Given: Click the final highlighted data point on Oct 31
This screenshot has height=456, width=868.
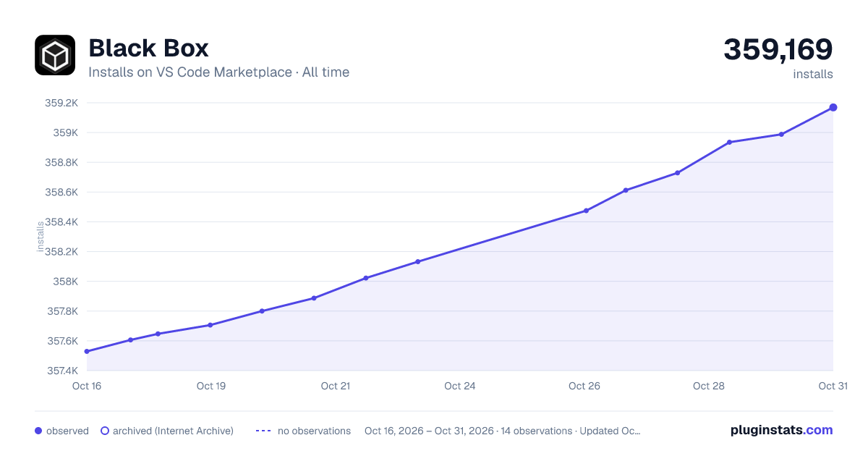Looking at the screenshot, I should click(x=833, y=107).
